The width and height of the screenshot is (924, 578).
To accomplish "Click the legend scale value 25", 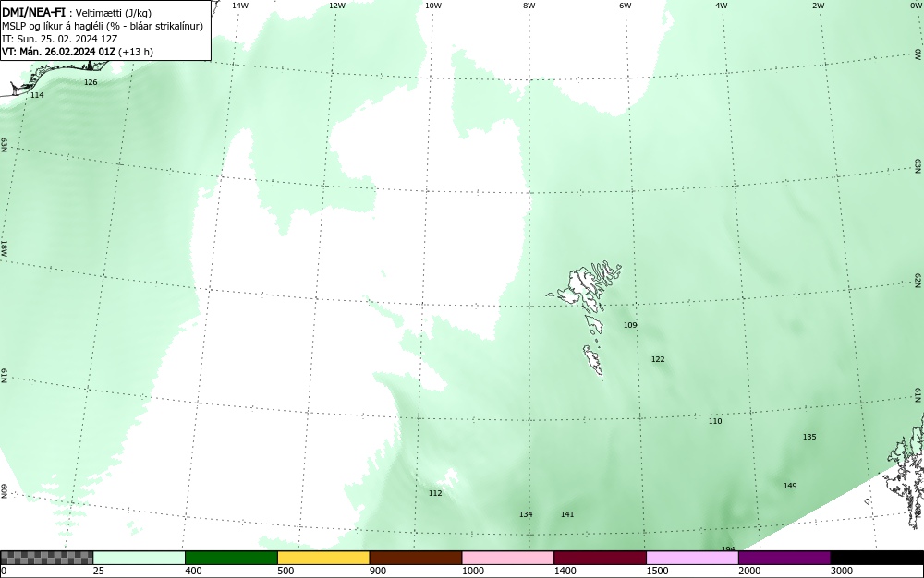I will tap(99, 571).
